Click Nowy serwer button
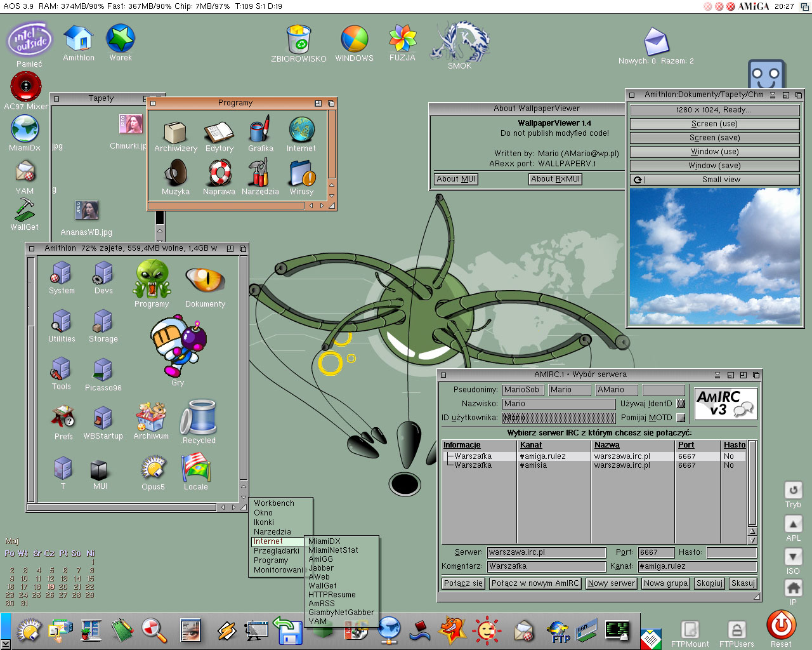Image resolution: width=812 pixels, height=650 pixels. tap(612, 583)
